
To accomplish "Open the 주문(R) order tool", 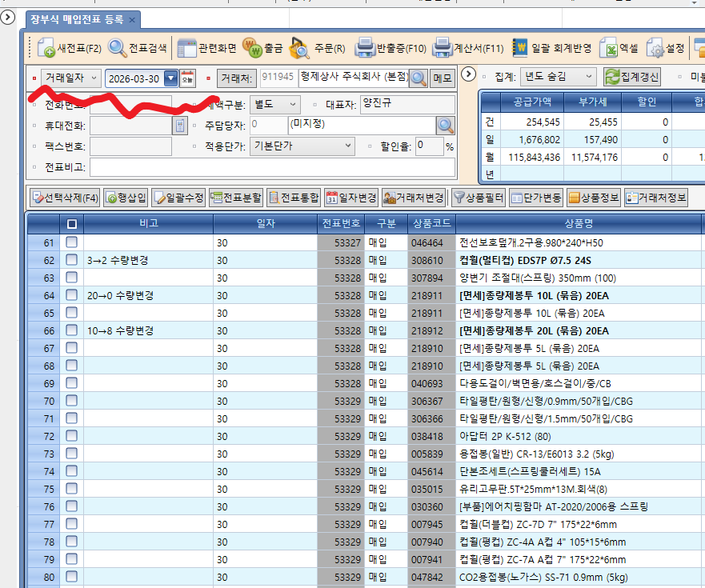I will coord(300,49).
